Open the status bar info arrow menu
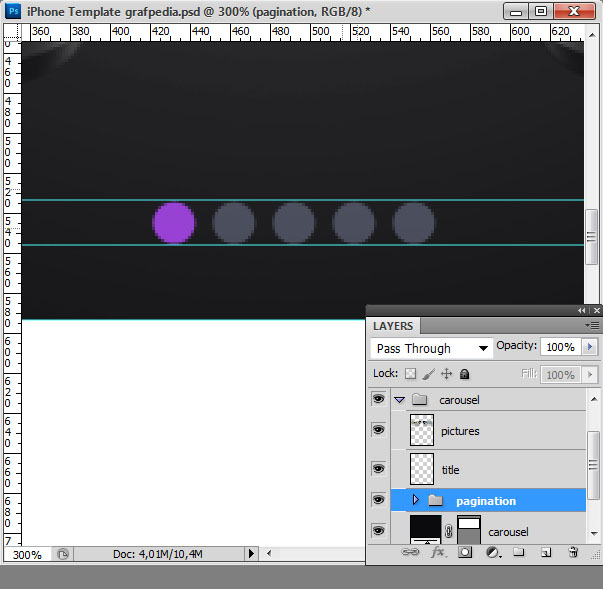Image resolution: width=603 pixels, height=589 pixels. click(251, 554)
